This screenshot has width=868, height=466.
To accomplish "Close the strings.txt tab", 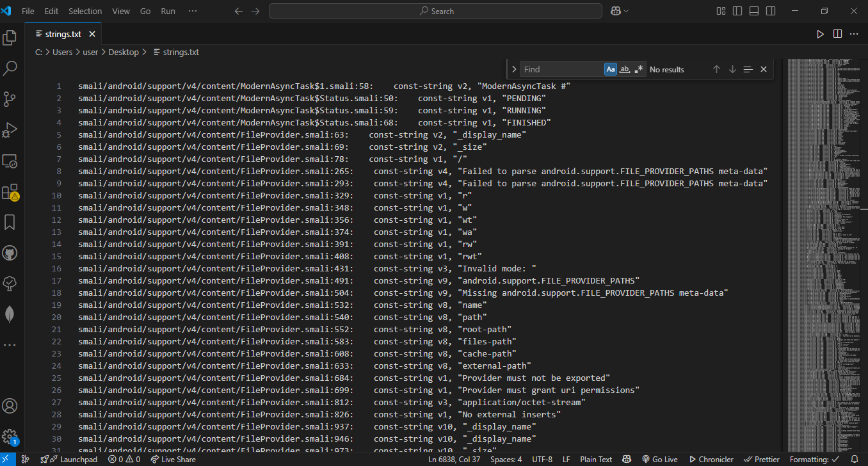I will click(92, 34).
